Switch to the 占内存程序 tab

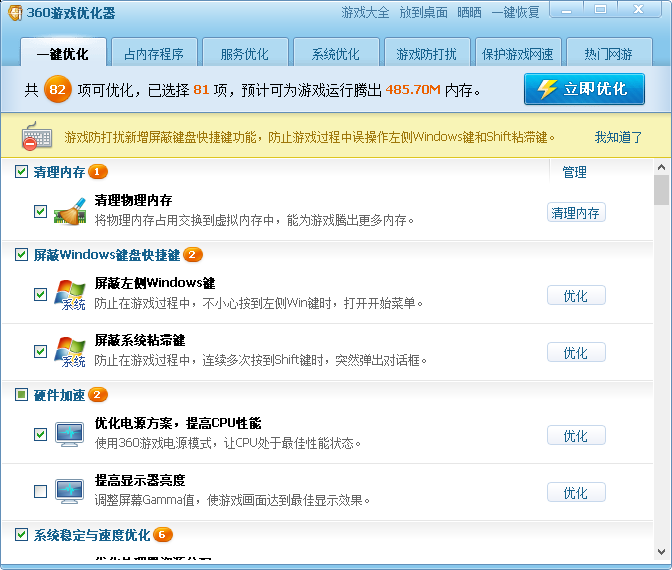point(154,53)
